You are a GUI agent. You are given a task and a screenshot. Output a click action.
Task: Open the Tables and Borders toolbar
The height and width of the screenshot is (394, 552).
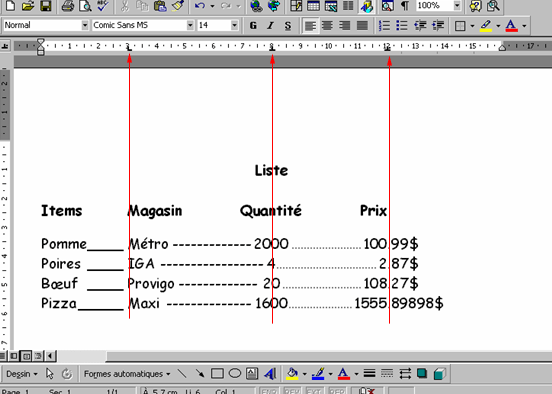tap(296, 5)
